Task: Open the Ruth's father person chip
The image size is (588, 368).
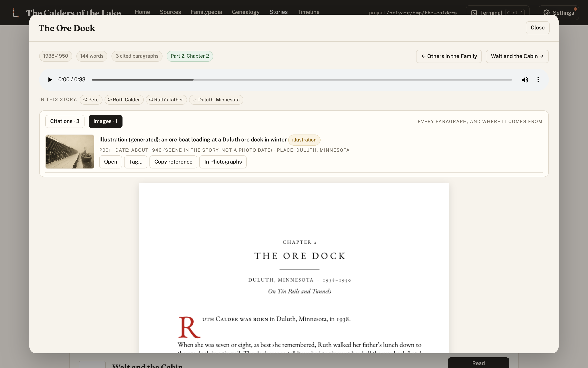Action: [x=166, y=100]
